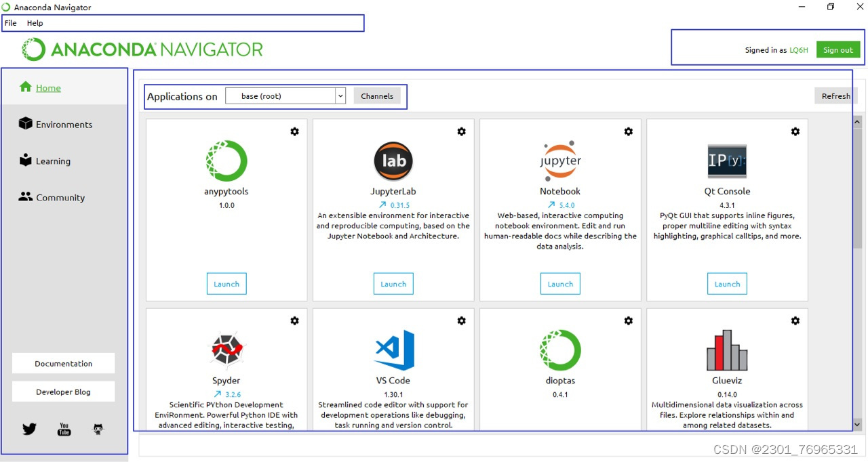Click the anypytools application logo
Viewport: 868px width, 462px height.
click(226, 161)
